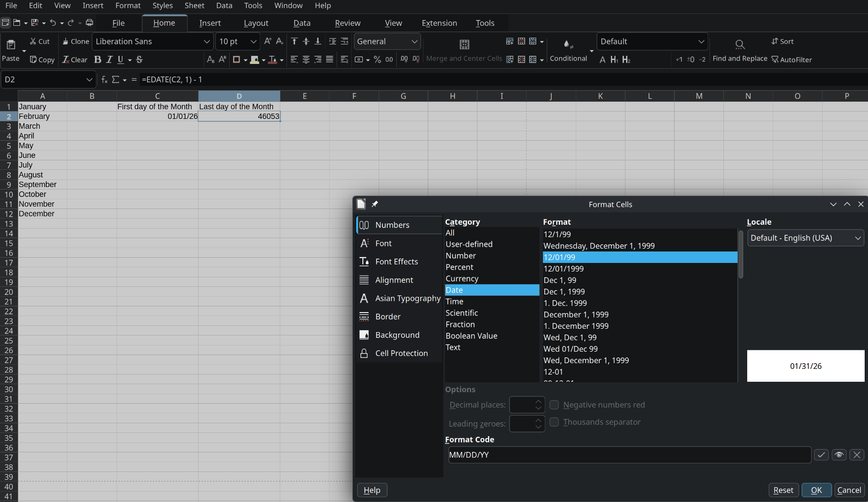Toggle Negative numbers red checkbox
The width and height of the screenshot is (868, 502).
(x=554, y=405)
